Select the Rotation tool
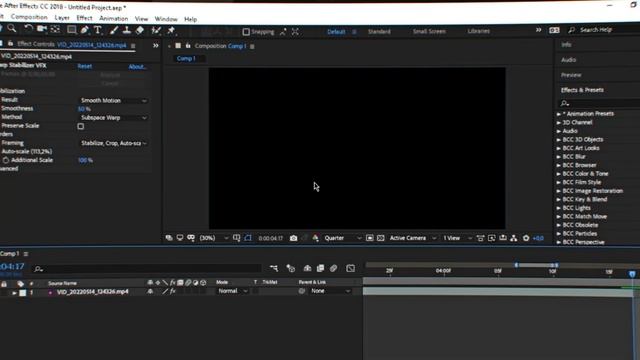The height and width of the screenshot is (360, 640). (x=28, y=29)
